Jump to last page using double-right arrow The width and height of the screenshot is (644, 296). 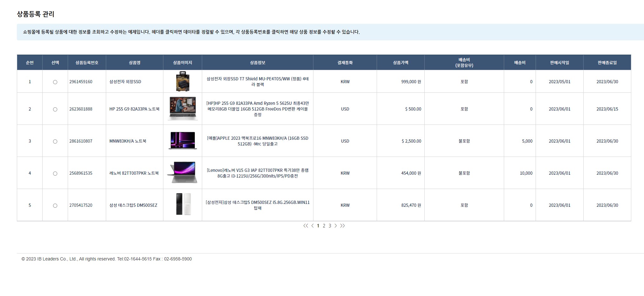(342, 226)
